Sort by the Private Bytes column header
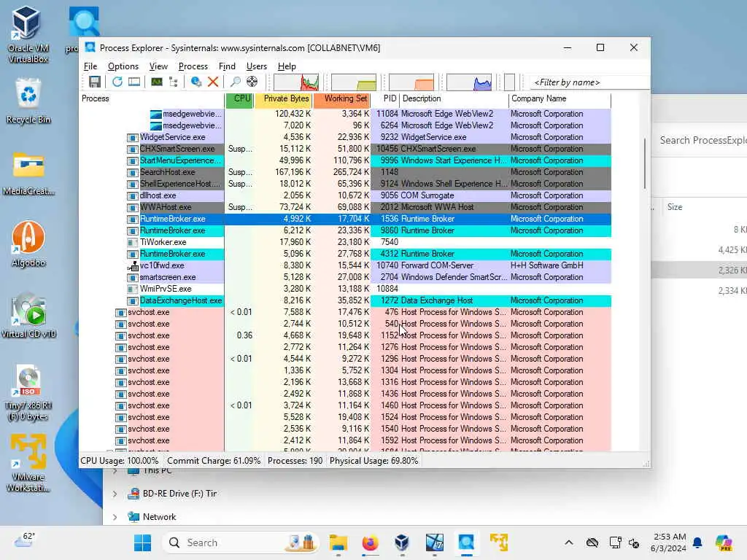This screenshot has height=560, width=747. click(284, 98)
